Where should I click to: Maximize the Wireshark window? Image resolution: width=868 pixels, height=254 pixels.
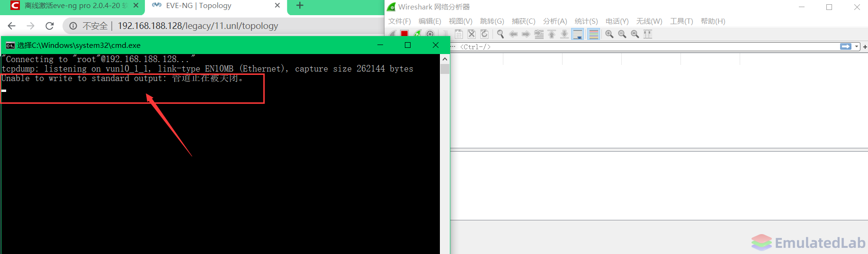coord(829,7)
